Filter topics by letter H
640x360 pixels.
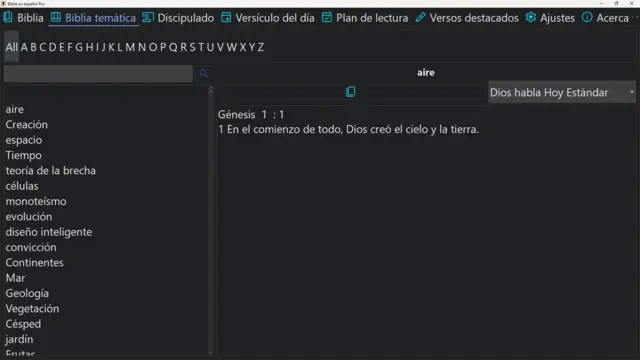[89, 47]
